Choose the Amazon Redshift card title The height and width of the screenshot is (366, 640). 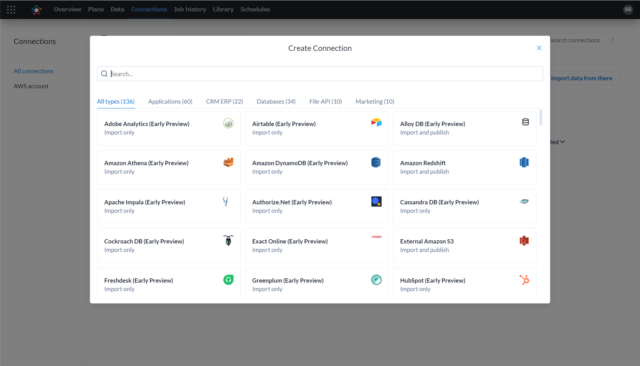pos(422,163)
